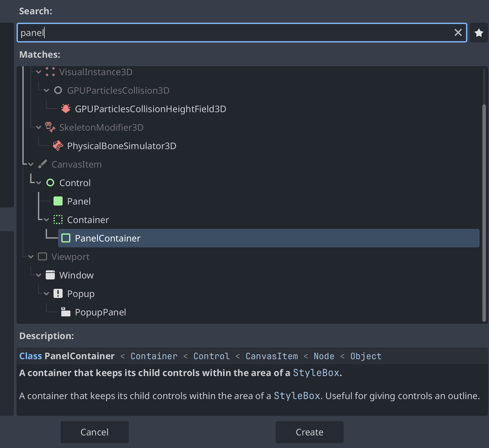Viewport: 489px width, 448px height.
Task: Select the Panel node icon
Action: tap(57, 201)
